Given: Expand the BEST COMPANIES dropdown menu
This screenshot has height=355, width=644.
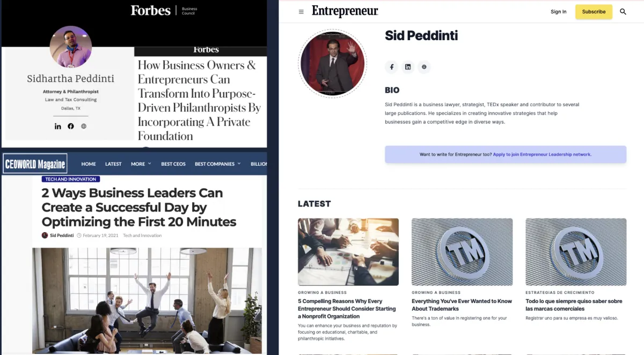Looking at the screenshot, I should pos(218,164).
